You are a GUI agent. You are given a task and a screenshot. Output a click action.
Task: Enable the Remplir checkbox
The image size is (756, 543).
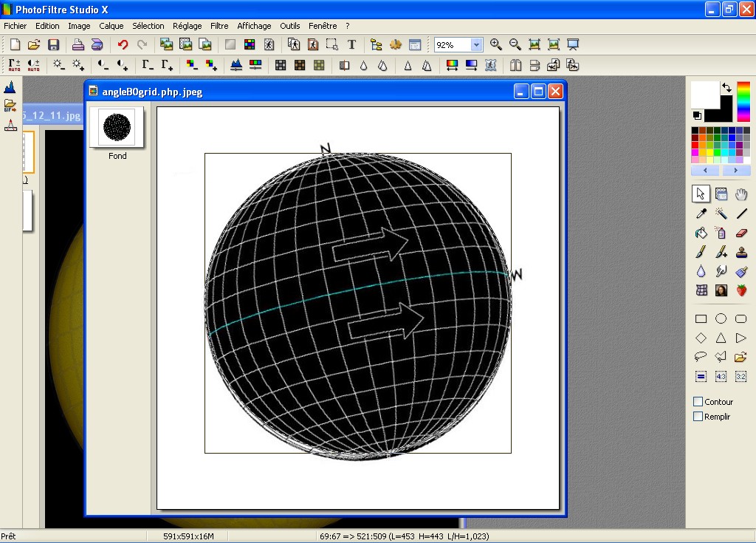tap(698, 417)
